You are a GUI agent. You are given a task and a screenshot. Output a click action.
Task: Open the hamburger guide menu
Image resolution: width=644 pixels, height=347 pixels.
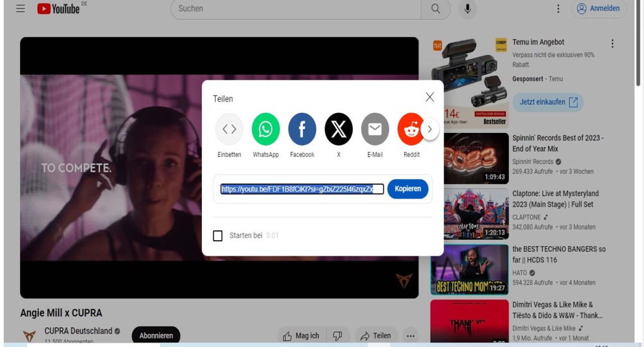21,9
